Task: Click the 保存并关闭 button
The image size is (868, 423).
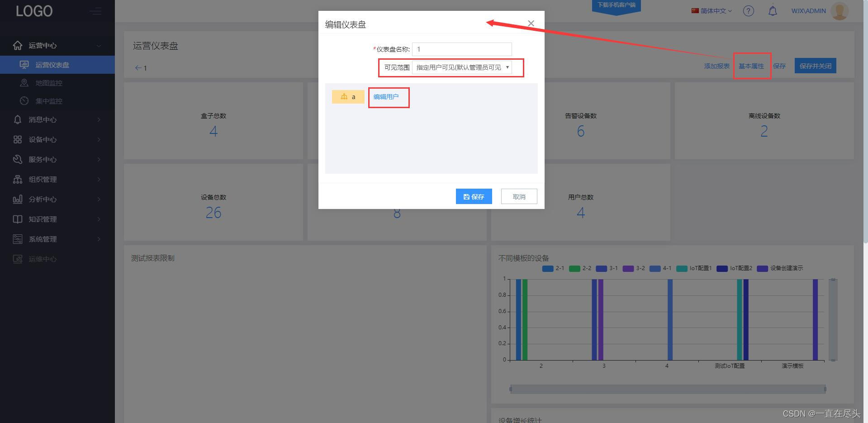Action: click(x=815, y=66)
